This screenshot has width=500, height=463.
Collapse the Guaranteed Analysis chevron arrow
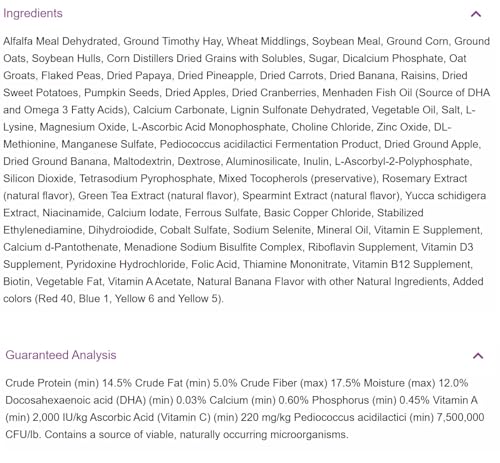point(478,356)
